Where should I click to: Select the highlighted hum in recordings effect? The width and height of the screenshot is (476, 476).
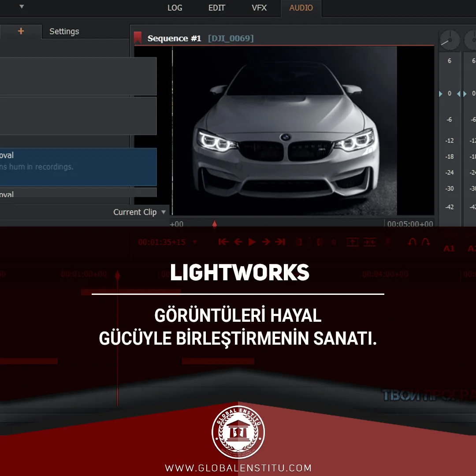tap(78, 167)
